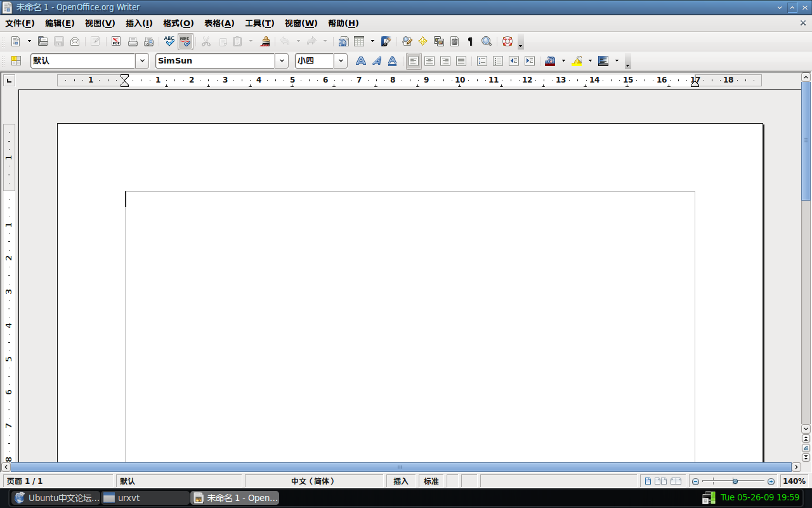The width and height of the screenshot is (812, 508).
Task: Click the Zoom magnifier toolbar icon
Action: [487, 41]
